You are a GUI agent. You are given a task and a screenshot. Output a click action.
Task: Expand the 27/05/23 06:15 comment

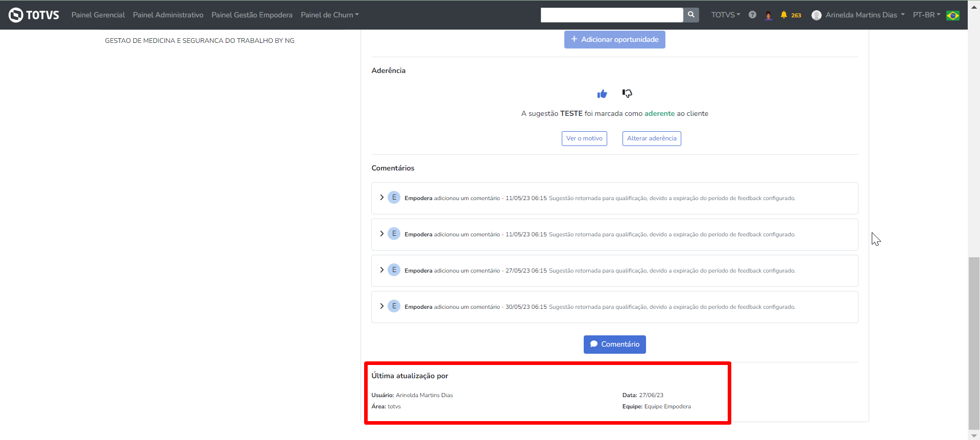[381, 270]
